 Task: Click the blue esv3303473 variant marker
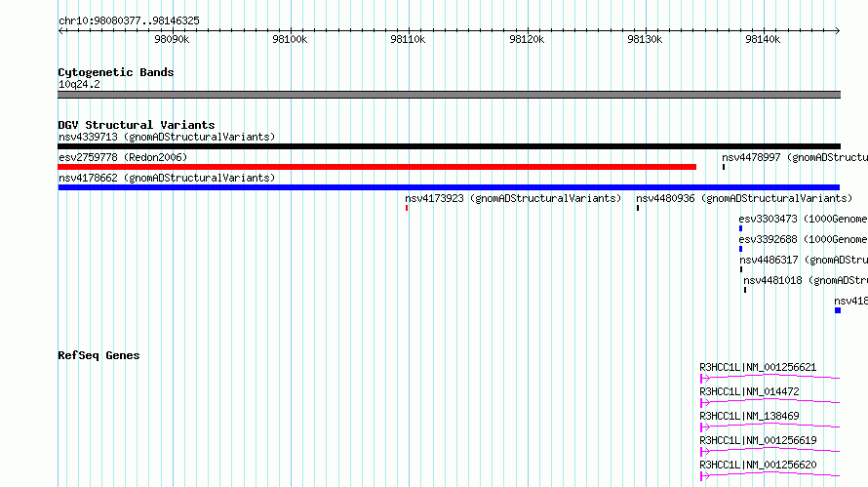pyautogui.click(x=740, y=228)
